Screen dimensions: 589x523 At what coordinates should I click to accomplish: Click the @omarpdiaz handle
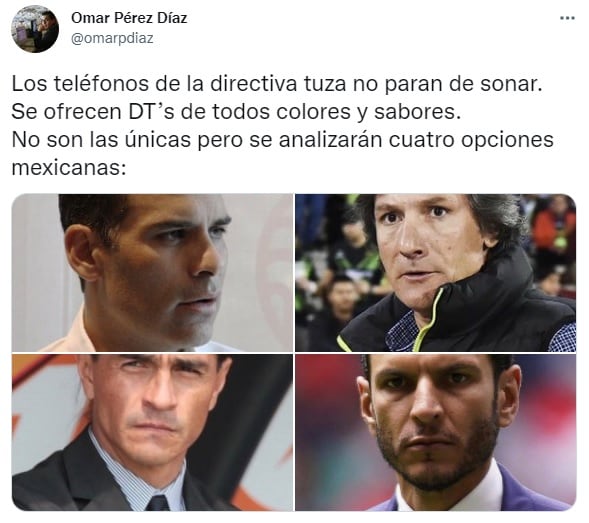pyautogui.click(x=112, y=38)
